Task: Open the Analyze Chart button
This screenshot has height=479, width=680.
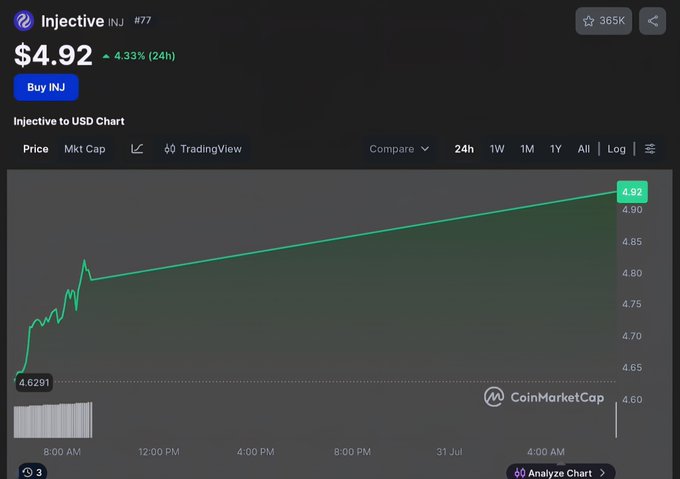Action: 560,472
